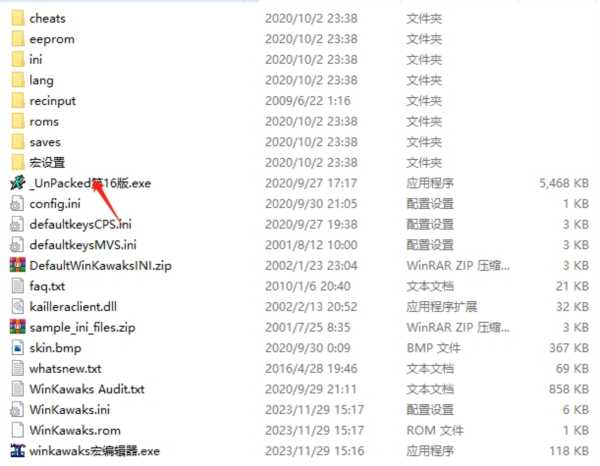Select the eeprom folder name
Image resolution: width=600 pixels, height=466 pixels.
pos(52,39)
